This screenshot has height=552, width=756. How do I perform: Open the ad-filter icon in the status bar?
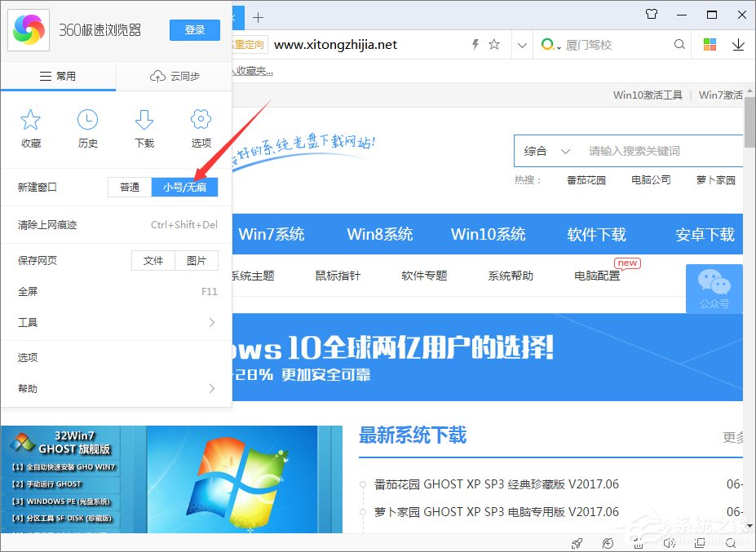(608, 543)
